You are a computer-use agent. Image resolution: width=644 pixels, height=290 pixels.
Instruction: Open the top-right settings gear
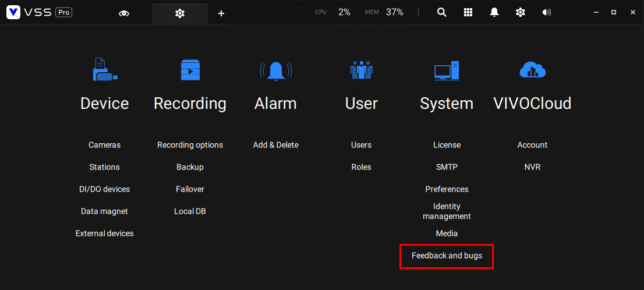point(521,12)
